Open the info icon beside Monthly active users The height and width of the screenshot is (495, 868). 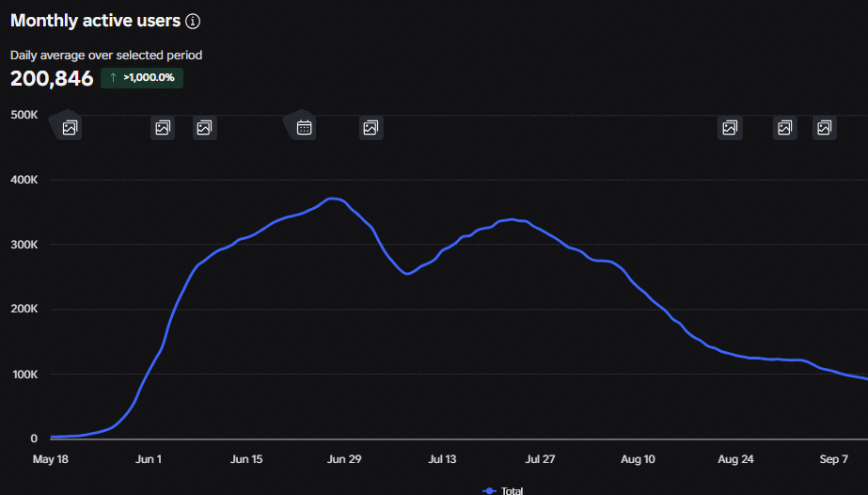[193, 22]
